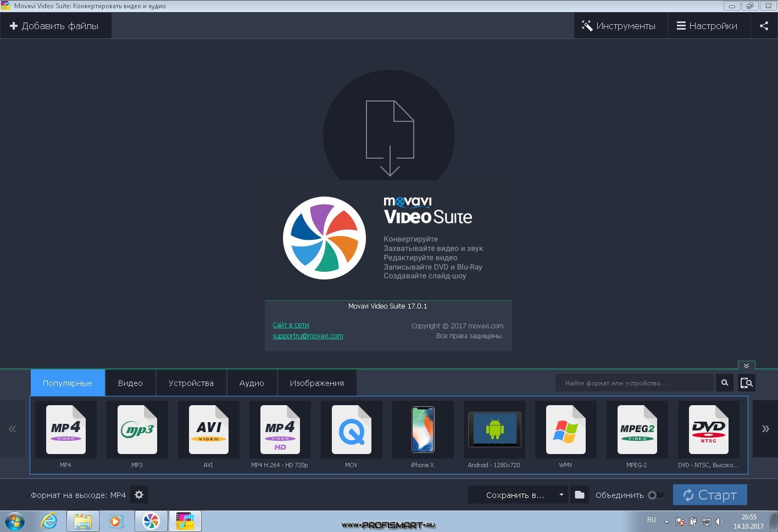Click the Movavi Video Suite 17.0.1 text
778x532 pixels.
[388, 306]
